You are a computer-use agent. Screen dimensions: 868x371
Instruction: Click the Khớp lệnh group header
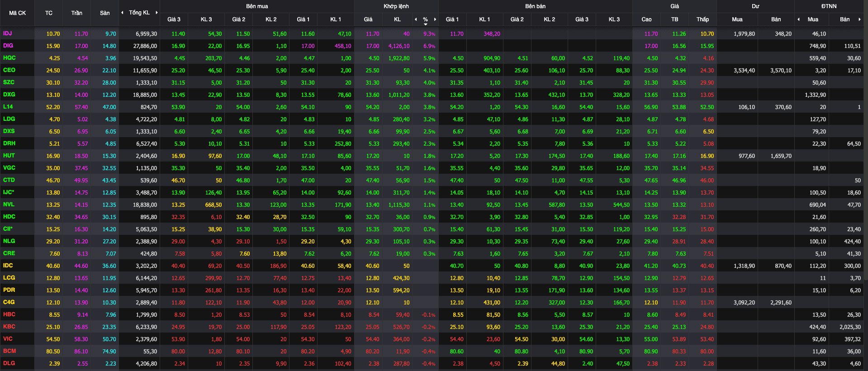click(396, 6)
